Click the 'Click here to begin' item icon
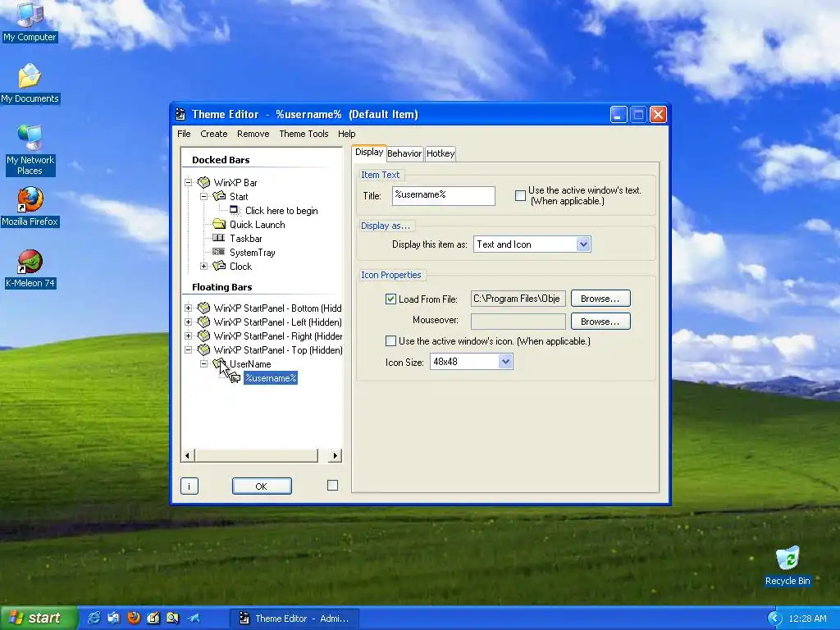This screenshot has width=840, height=630. pos(235,210)
